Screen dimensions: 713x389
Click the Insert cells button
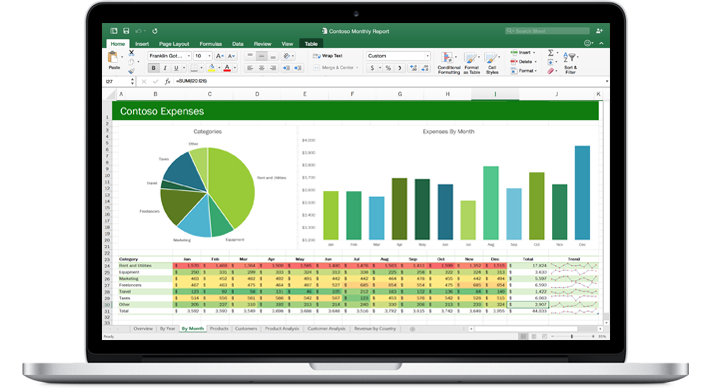point(523,52)
